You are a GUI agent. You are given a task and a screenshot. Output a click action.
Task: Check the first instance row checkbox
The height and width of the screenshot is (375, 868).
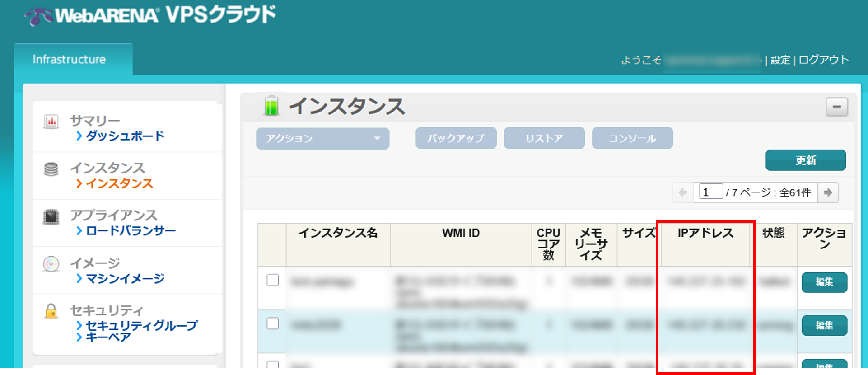(273, 280)
